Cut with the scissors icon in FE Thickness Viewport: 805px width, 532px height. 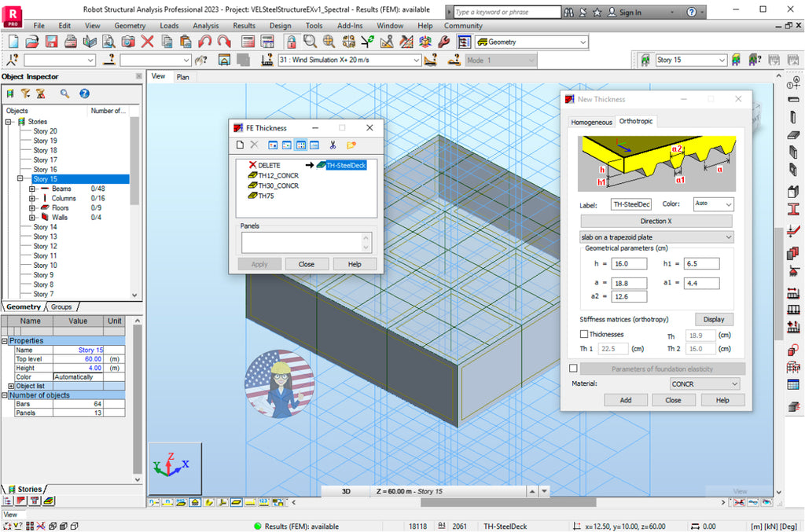click(x=333, y=145)
